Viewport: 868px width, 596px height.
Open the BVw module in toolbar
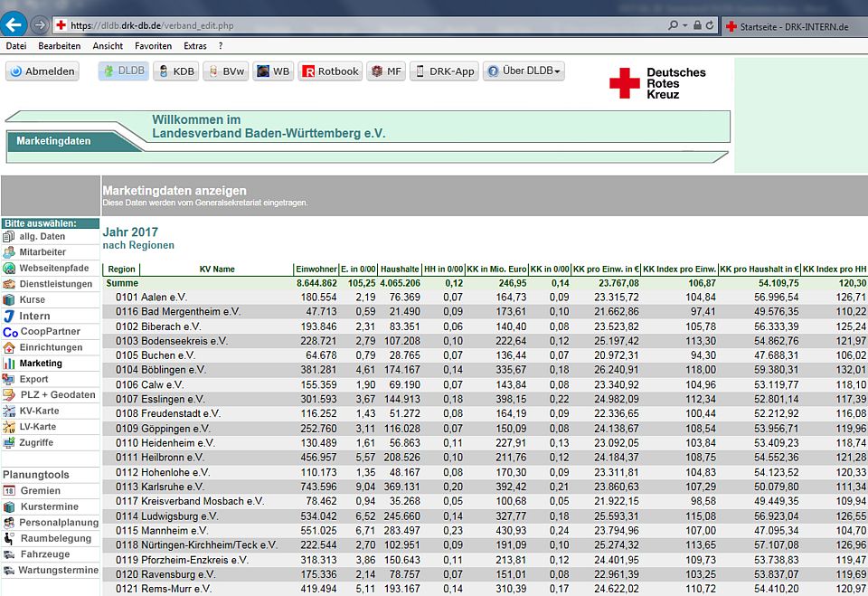[224, 71]
